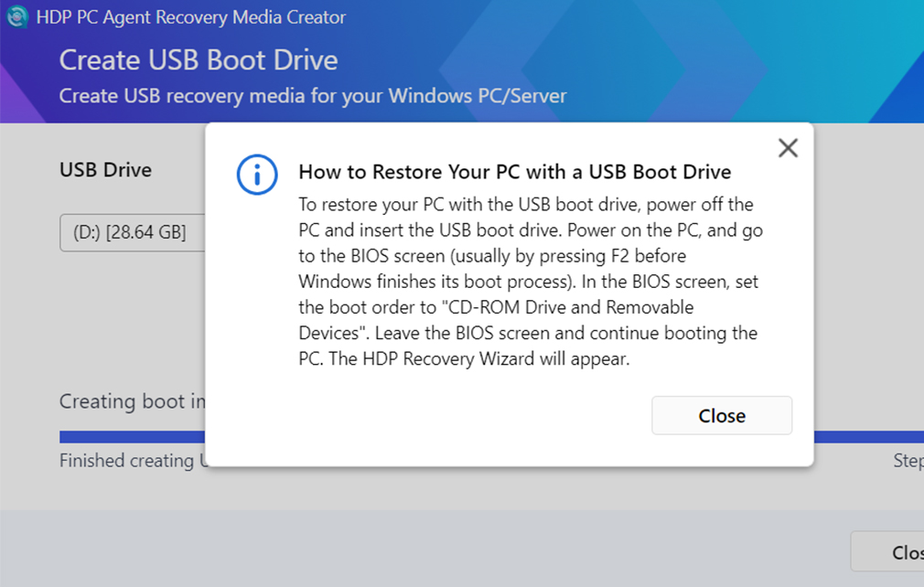
Task: Click the HDP PC Agent app icon
Action: (17, 17)
